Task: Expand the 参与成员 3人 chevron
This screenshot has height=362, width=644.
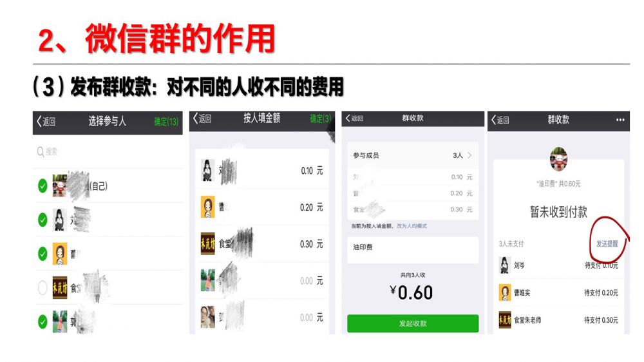Action: pyautogui.click(x=469, y=155)
